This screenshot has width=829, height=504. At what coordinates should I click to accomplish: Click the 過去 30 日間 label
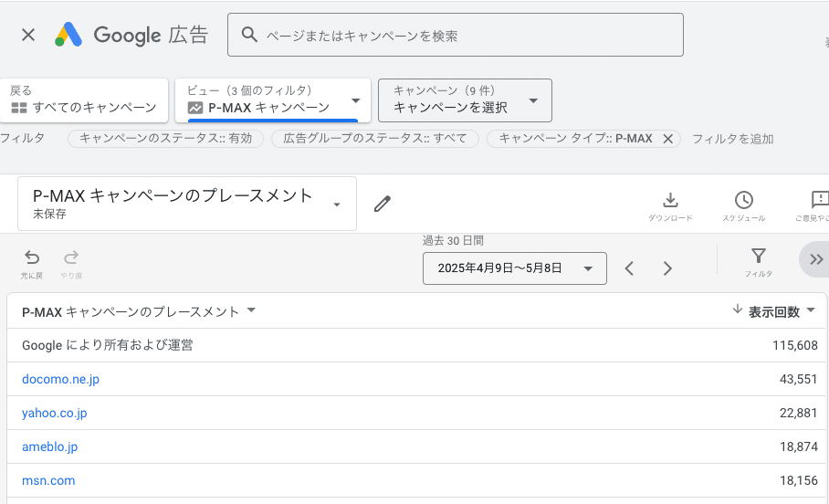tap(453, 241)
